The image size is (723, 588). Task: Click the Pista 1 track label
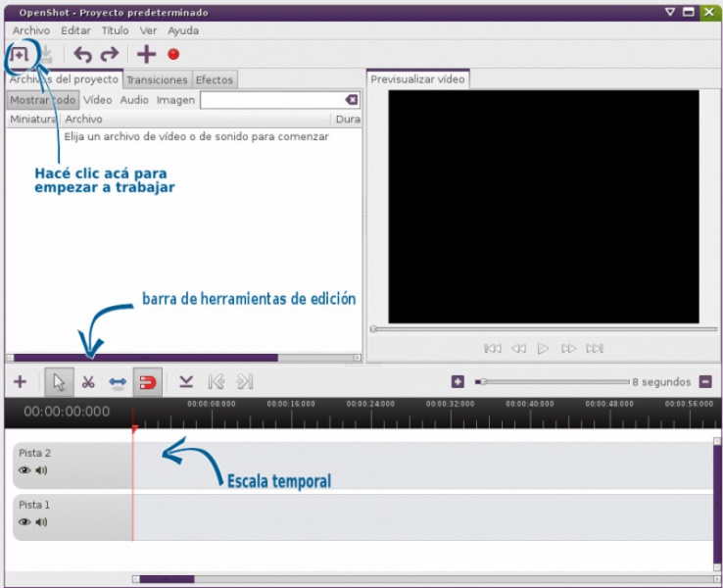[x=34, y=505]
